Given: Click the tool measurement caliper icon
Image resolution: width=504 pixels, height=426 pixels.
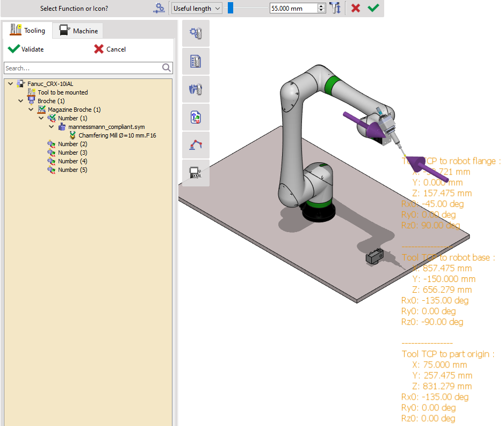Looking at the screenshot, I should (196, 89).
